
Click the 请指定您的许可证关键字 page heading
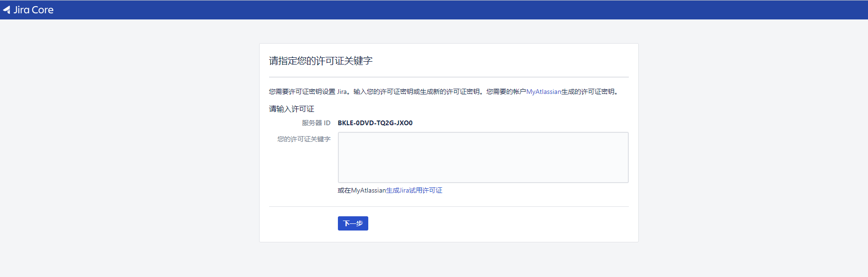(x=320, y=61)
